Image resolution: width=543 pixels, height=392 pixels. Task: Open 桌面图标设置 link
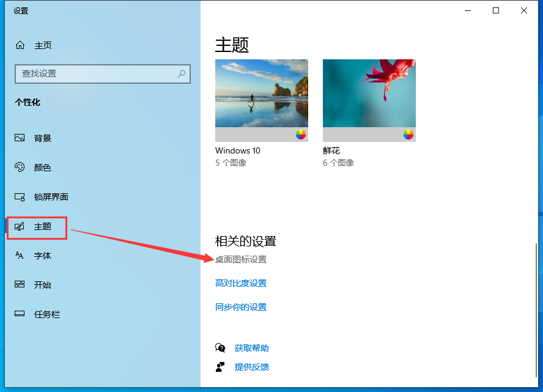click(241, 259)
